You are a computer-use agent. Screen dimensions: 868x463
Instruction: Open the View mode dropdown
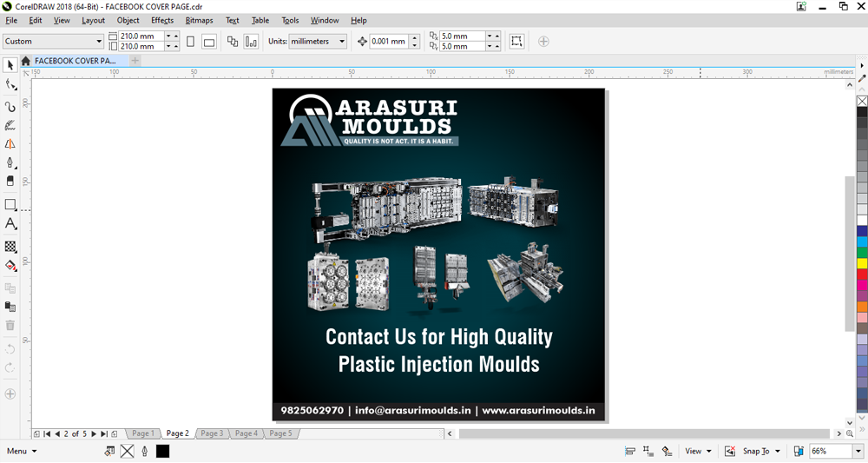click(698, 452)
